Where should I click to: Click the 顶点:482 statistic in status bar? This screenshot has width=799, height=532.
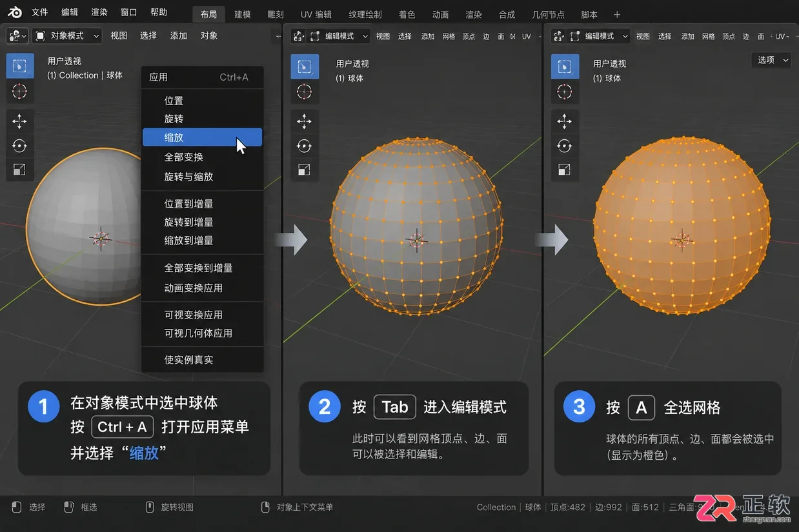[x=568, y=507]
